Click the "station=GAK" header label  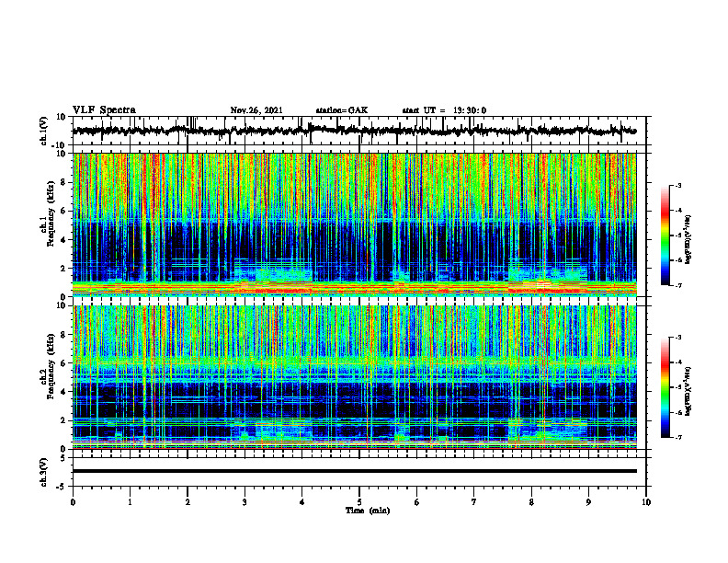pos(342,110)
